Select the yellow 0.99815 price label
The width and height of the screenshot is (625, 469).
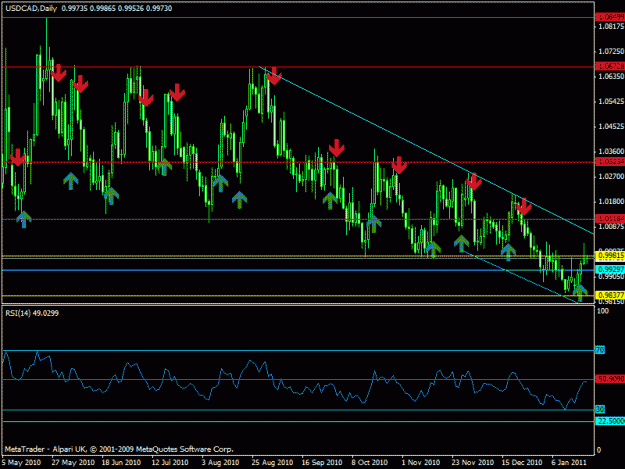coord(610,255)
